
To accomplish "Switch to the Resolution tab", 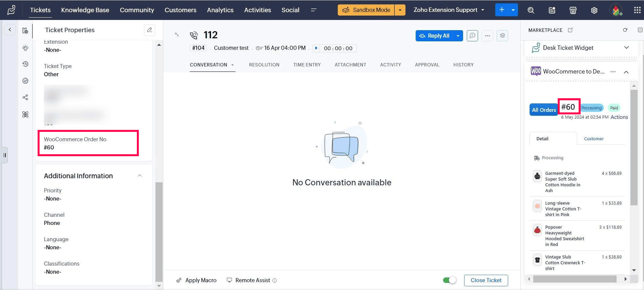I will click(264, 65).
